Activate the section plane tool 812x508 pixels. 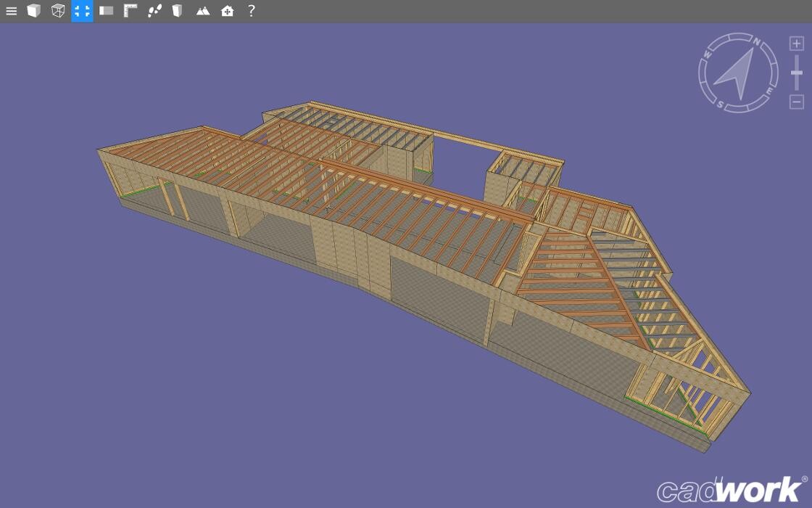pos(107,11)
